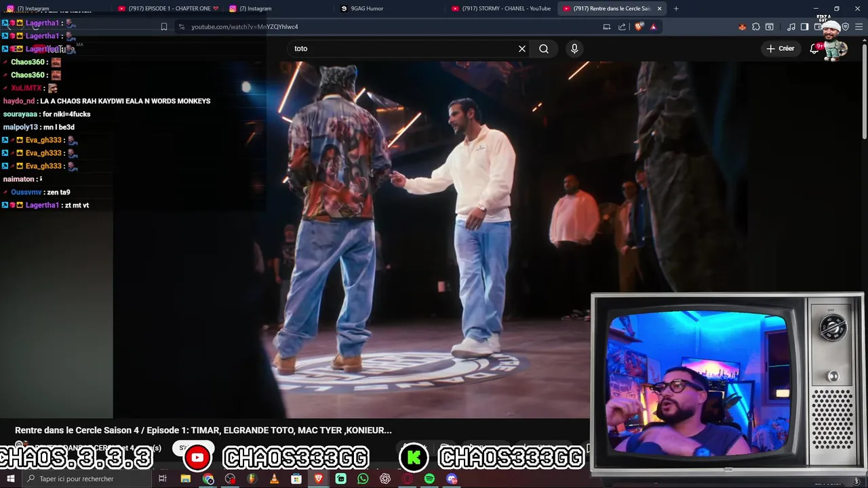
Task: Start voice search with the microphone icon
Action: click(x=574, y=49)
